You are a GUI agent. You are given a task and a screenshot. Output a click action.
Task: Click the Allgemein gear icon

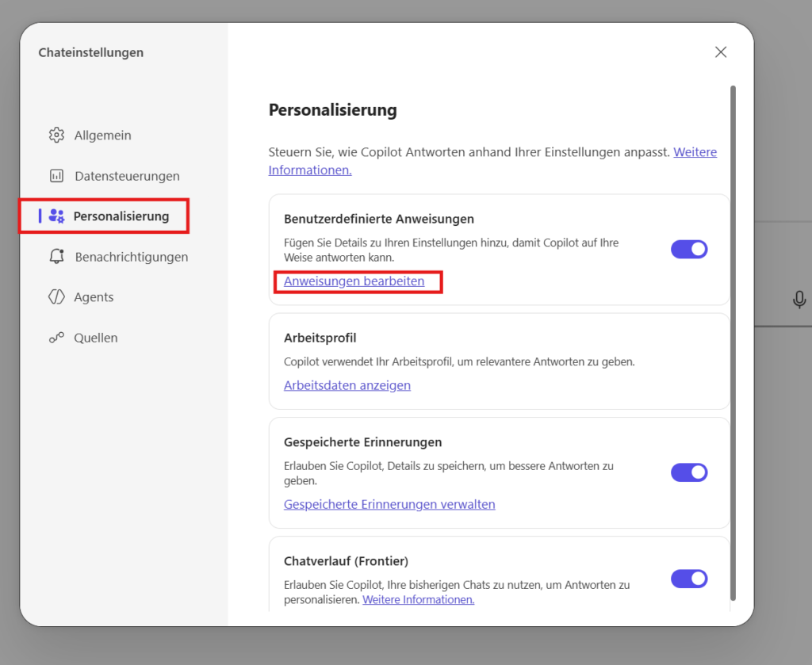(x=56, y=135)
